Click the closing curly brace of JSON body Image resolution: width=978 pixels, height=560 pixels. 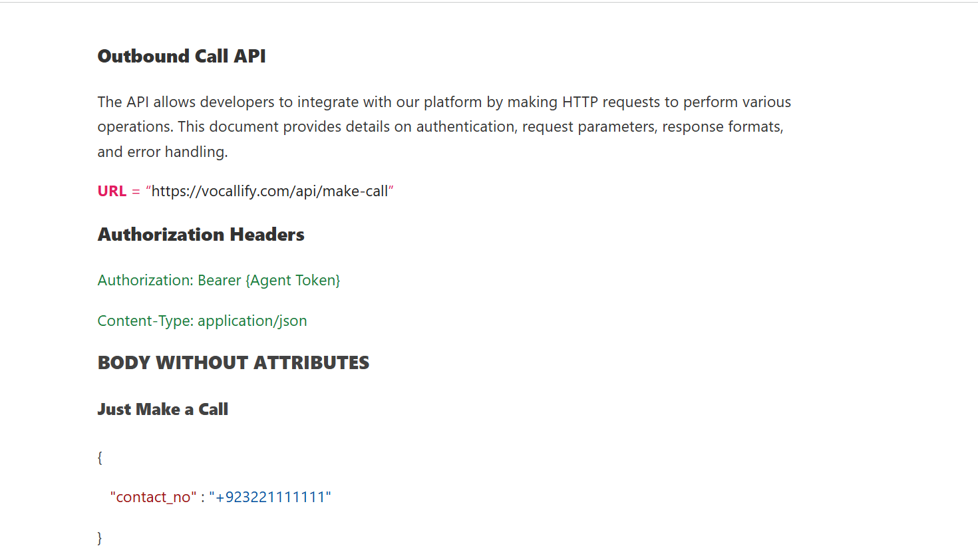100,538
